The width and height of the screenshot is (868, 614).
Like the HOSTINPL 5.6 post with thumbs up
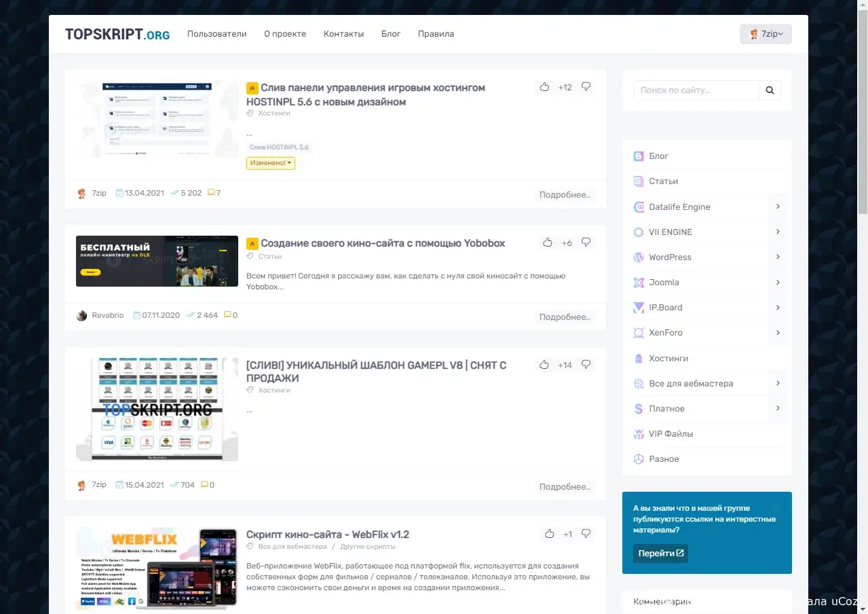tap(544, 87)
